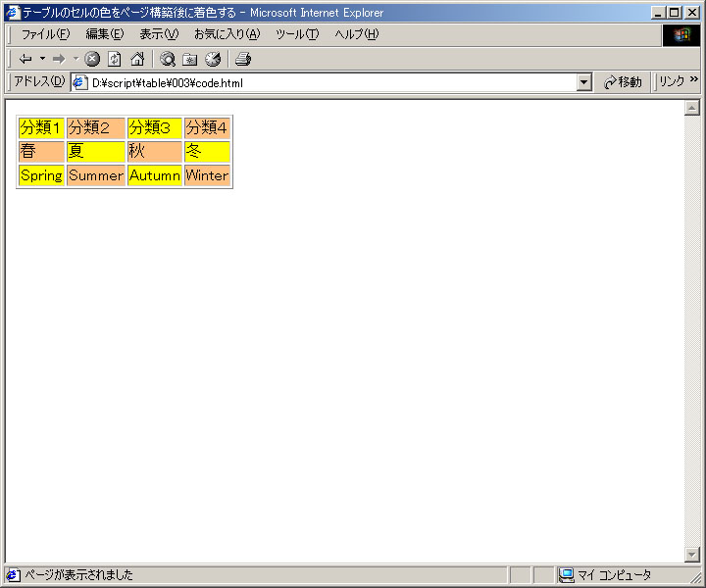Click the scrollbar down arrow
706x588 pixels.
691,555
